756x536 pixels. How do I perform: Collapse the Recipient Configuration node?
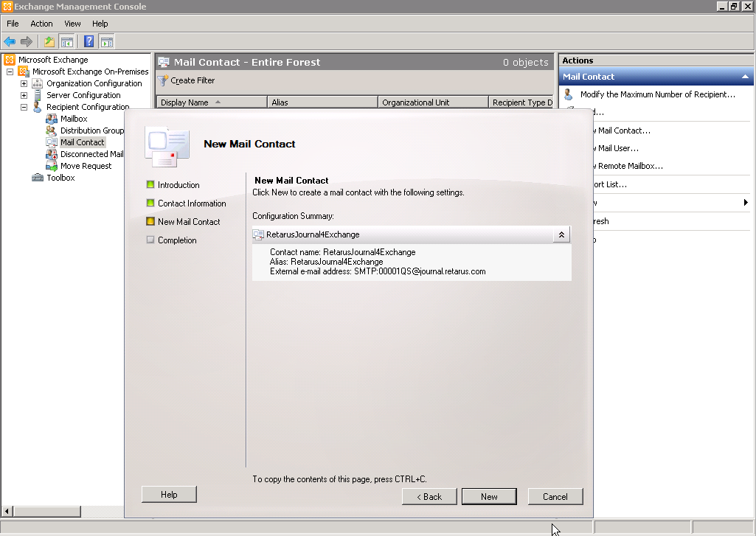[x=24, y=107]
